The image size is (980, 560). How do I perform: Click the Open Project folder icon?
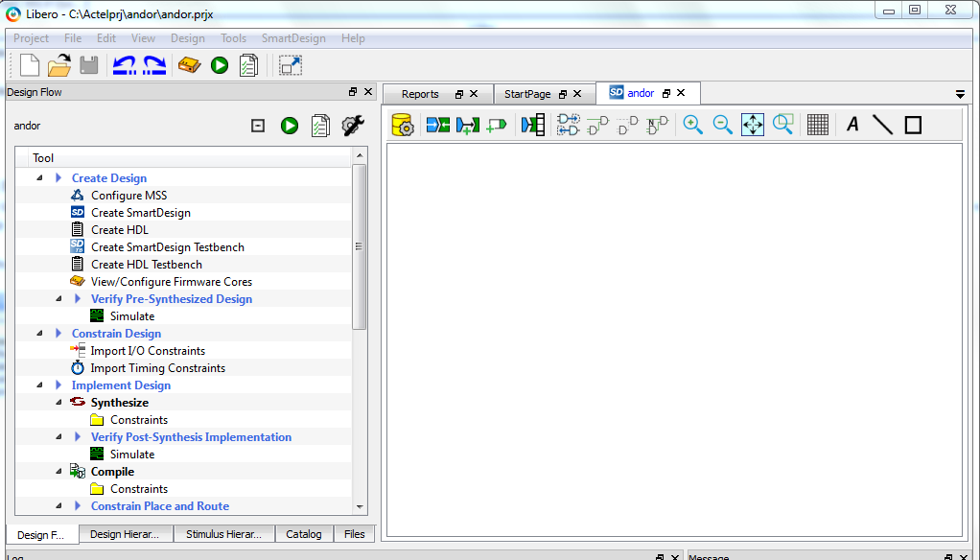[x=59, y=65]
